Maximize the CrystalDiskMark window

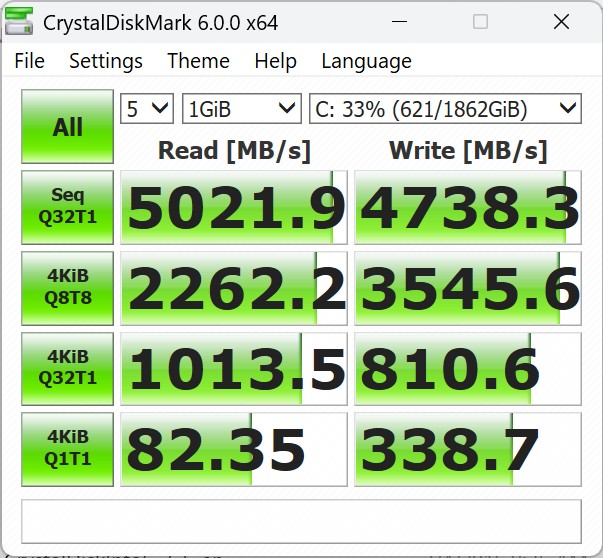click(x=480, y=22)
